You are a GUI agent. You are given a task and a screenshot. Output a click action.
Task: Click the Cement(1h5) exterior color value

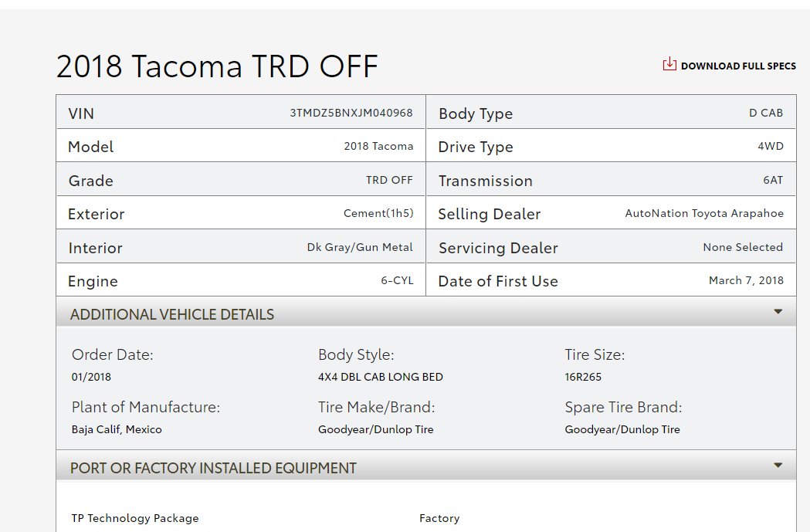click(x=378, y=214)
